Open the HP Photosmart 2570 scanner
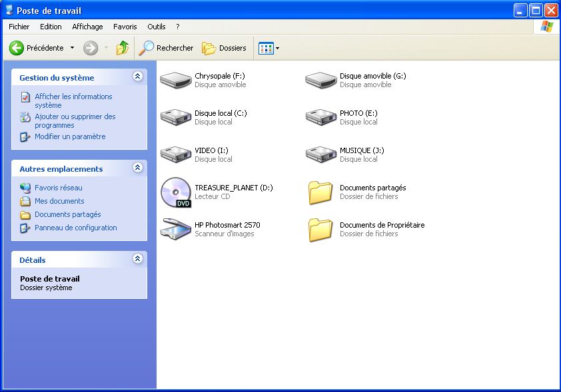 (x=176, y=229)
